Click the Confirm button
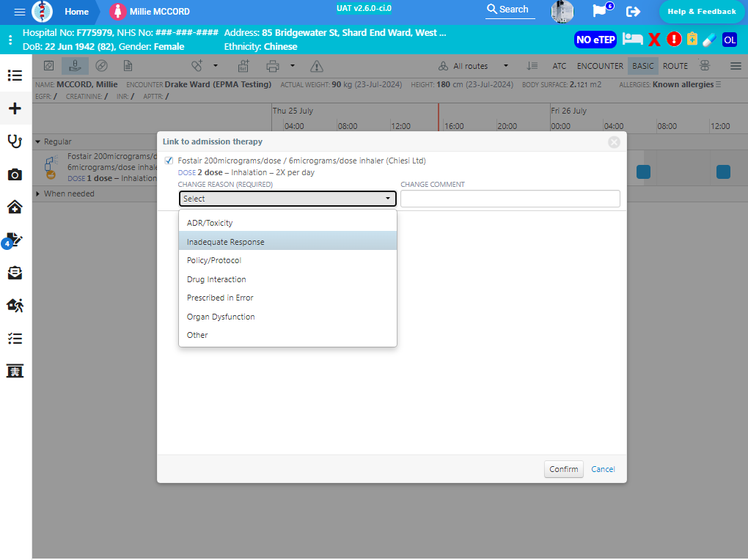 coord(563,469)
